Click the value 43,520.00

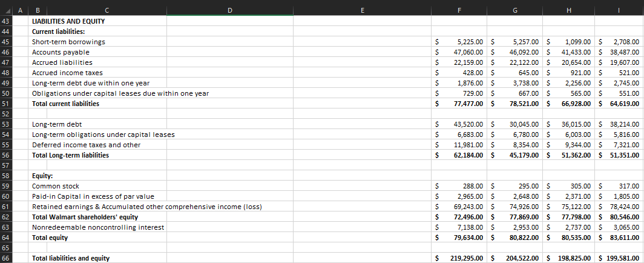(468, 124)
